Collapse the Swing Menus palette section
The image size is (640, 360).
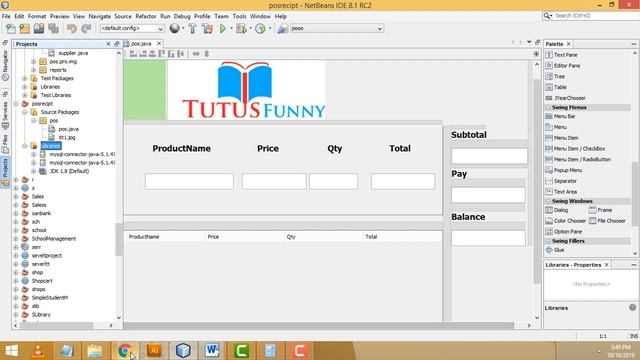click(x=548, y=108)
